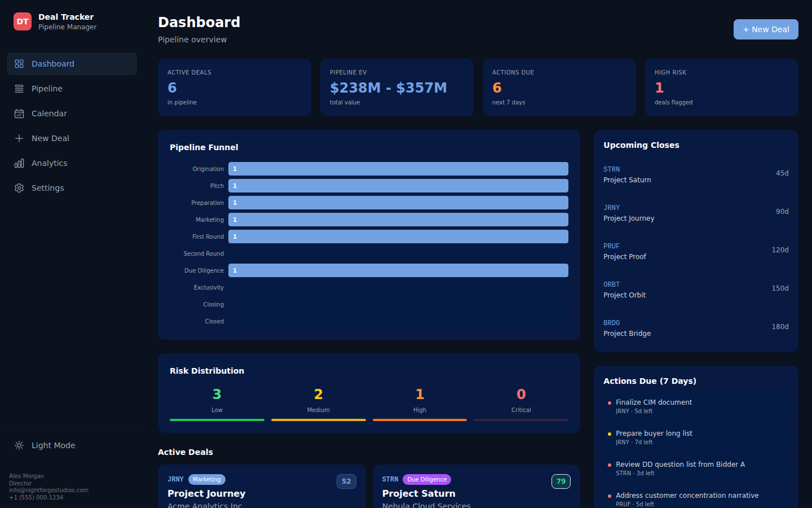This screenshot has height=508, width=812.
Task: Click the plus icon beside New Deal
Action: (x=19, y=138)
